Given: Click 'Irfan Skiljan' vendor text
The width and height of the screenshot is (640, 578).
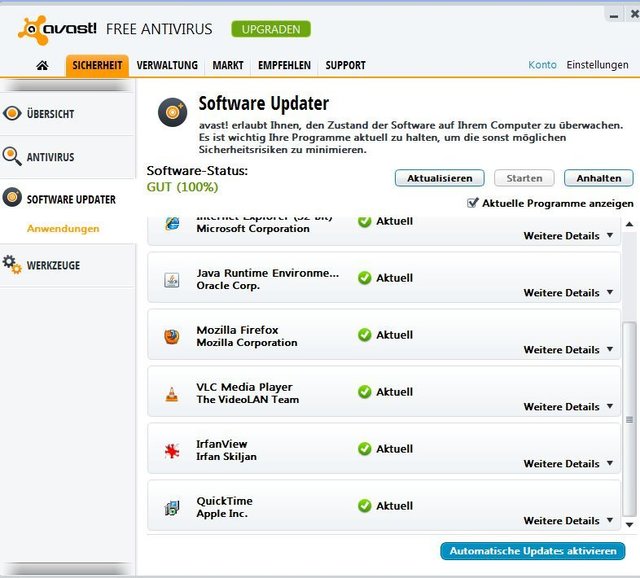Looking at the screenshot, I should [x=227, y=456].
